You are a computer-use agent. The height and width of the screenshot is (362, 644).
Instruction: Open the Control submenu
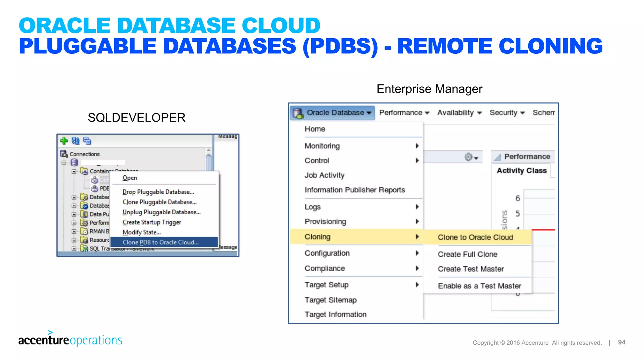click(356, 161)
